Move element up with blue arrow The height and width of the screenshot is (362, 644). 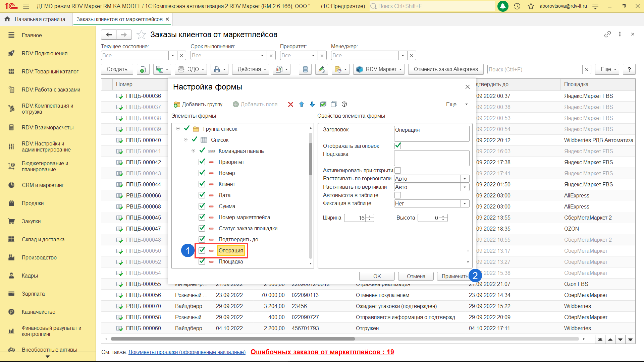302,105
